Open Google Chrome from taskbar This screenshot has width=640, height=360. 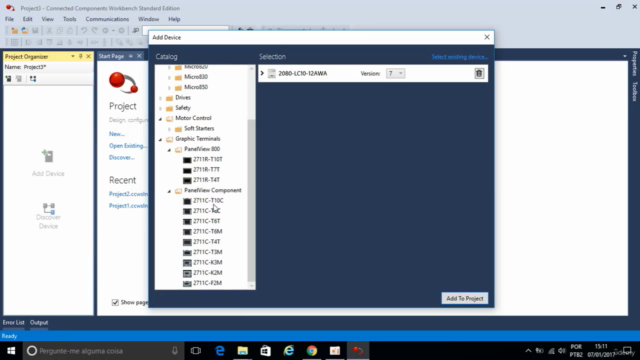point(312,351)
